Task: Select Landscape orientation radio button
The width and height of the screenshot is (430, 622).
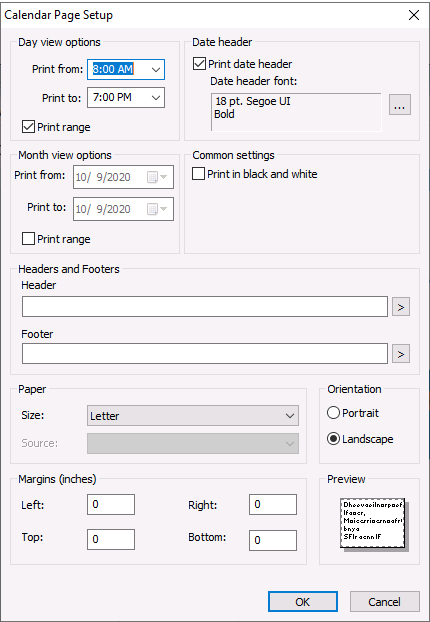Action: pyautogui.click(x=333, y=439)
